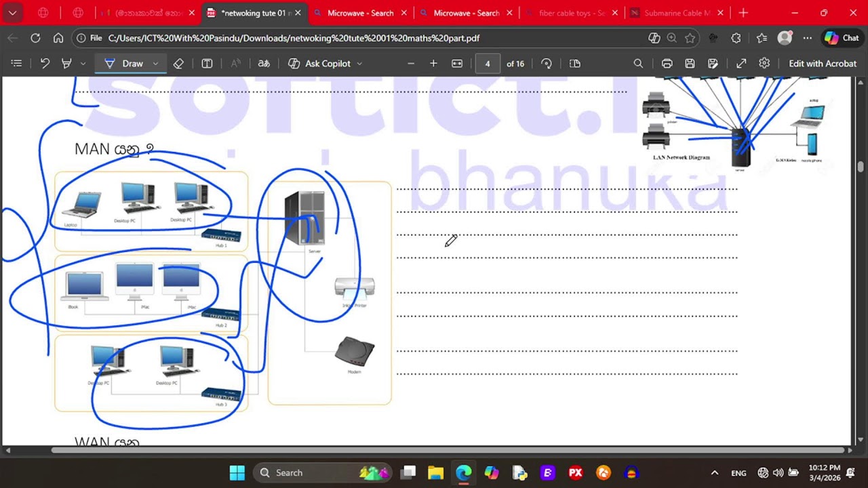Click the Fit to width icon

coord(457,63)
